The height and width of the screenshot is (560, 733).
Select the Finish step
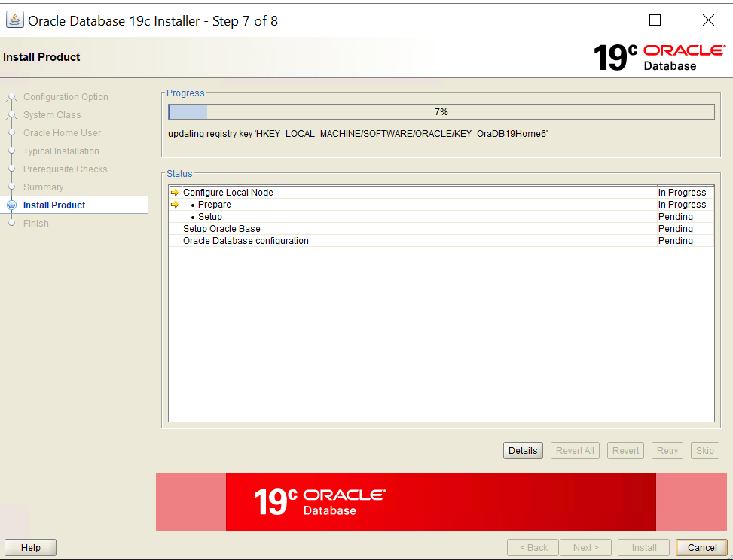pos(35,224)
